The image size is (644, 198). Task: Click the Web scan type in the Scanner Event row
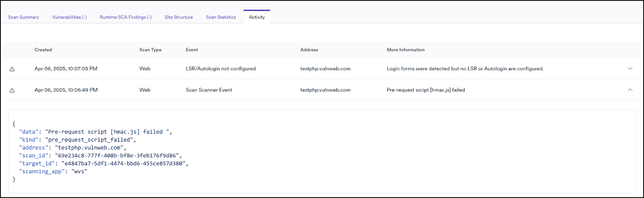145,90
